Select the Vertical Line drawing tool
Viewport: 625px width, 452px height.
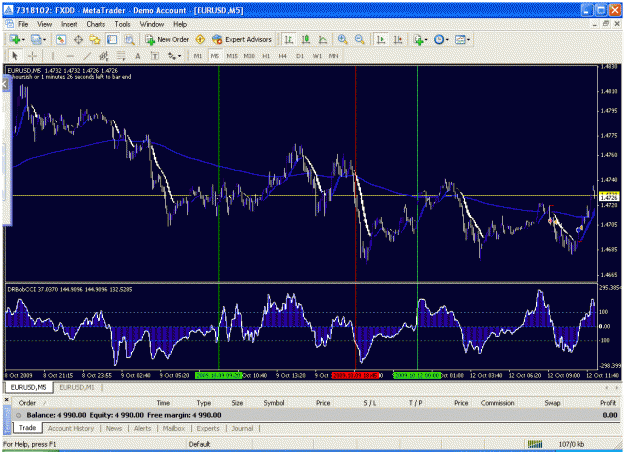53,56
